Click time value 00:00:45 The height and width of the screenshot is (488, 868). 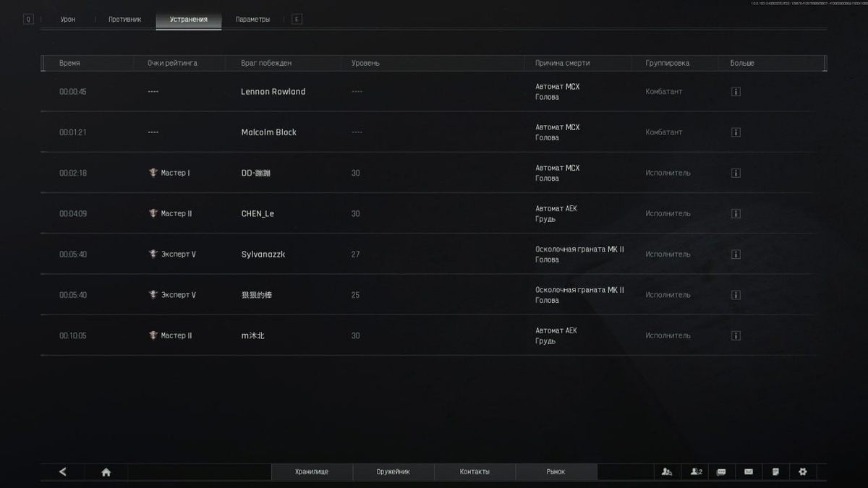point(73,92)
